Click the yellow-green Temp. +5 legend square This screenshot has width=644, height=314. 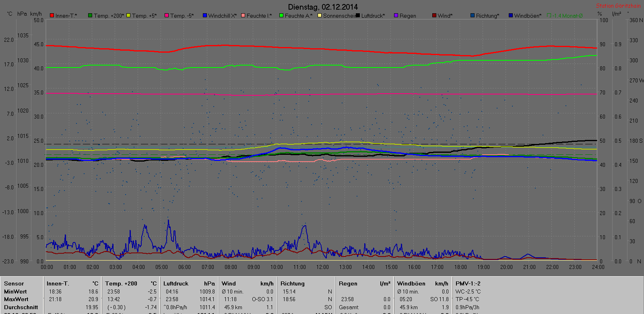pos(128,16)
